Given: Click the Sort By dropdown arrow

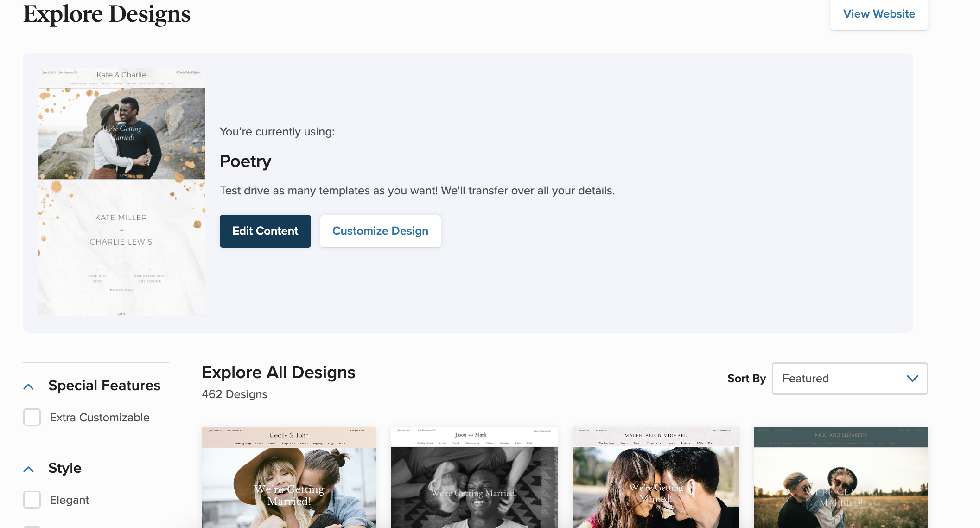Looking at the screenshot, I should (912, 379).
